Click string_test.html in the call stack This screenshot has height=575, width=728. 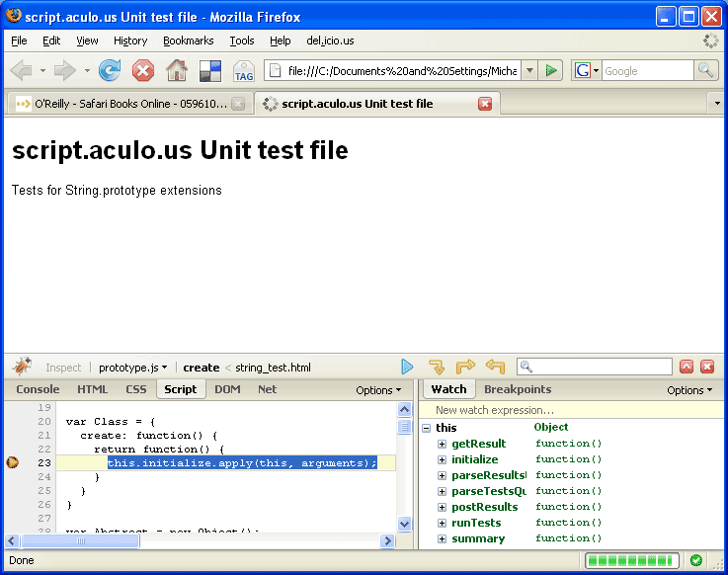[x=273, y=368]
